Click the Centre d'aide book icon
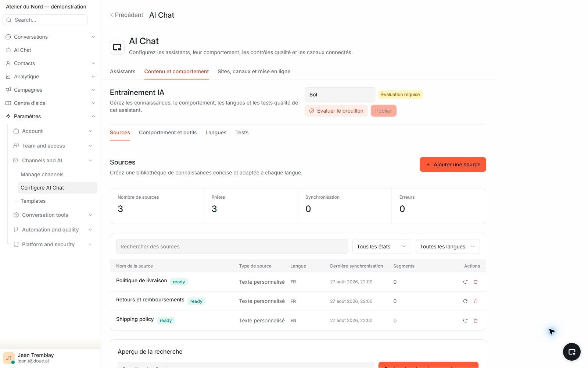Screen dimensions: 588x368 8,103
